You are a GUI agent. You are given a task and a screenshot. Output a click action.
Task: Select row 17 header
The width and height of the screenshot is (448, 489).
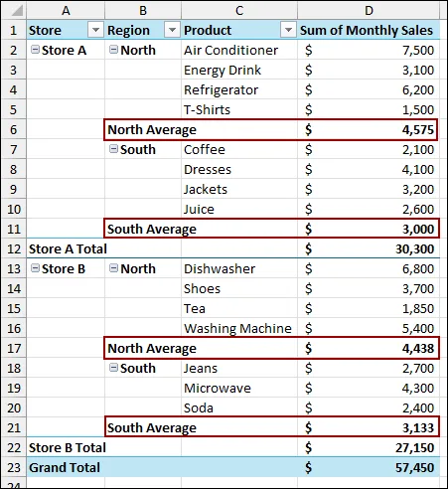[14, 348]
